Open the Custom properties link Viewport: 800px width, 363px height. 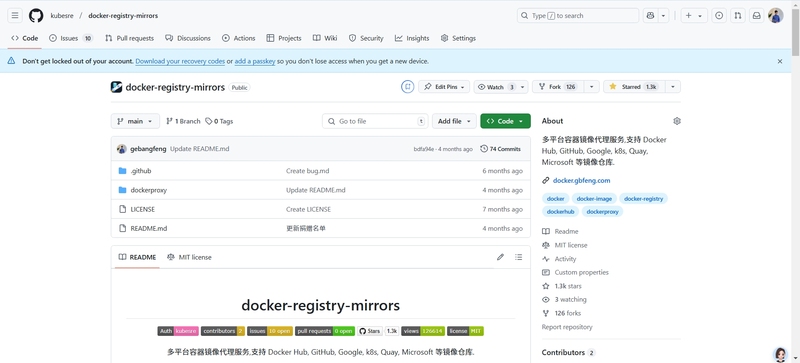click(581, 273)
